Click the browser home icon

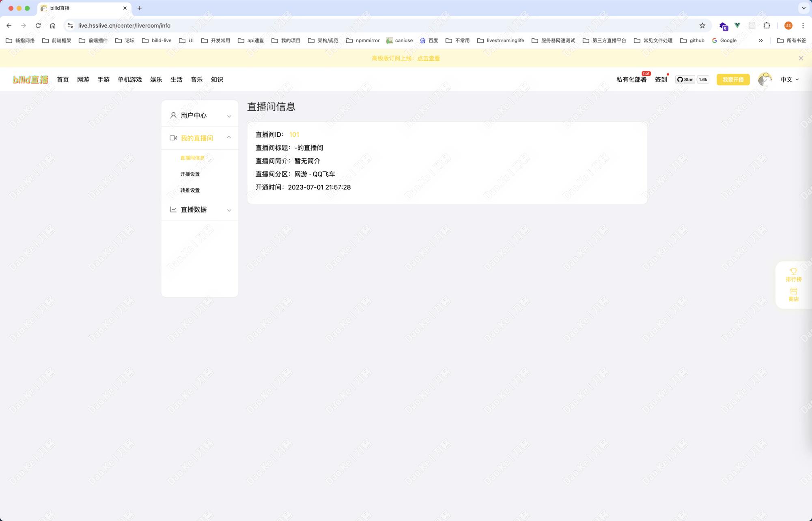tap(53, 26)
